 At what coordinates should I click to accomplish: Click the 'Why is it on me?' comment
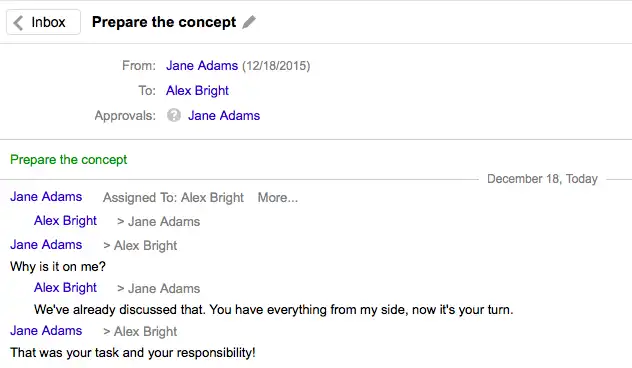coord(58,266)
